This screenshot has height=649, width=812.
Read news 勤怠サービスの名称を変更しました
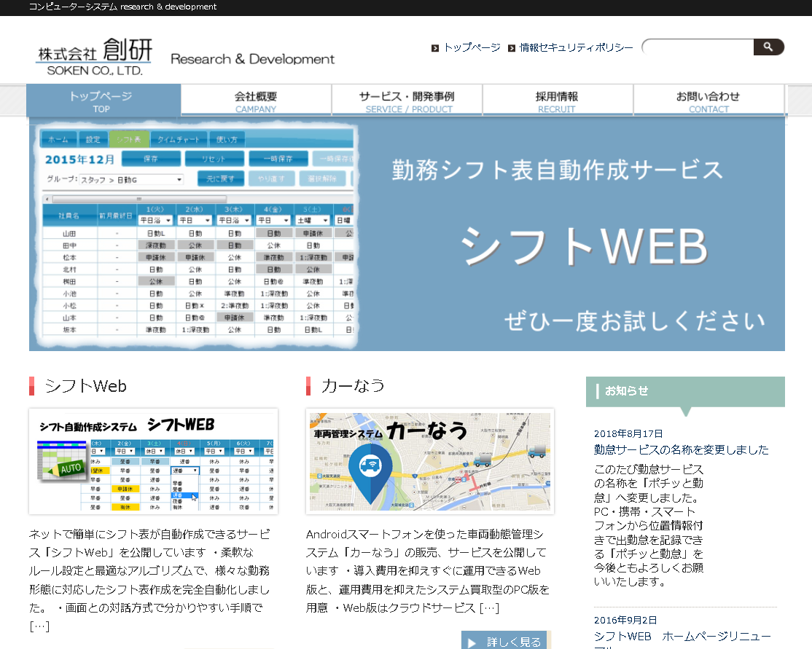click(x=681, y=449)
